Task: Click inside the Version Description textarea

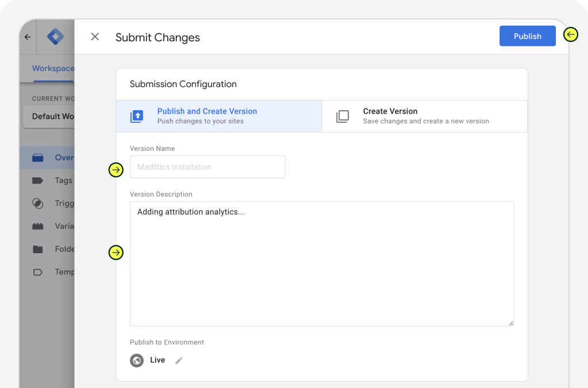Action: point(322,263)
